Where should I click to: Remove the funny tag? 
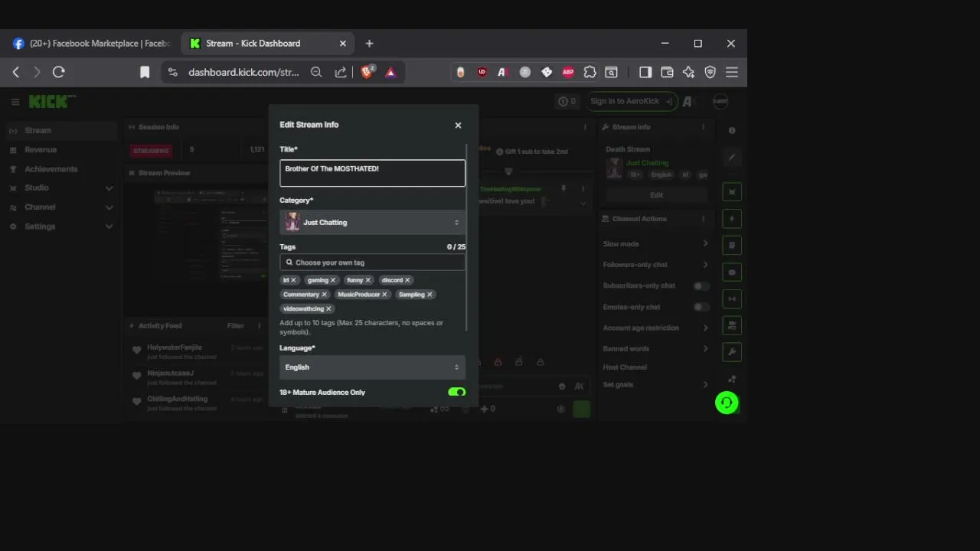[x=367, y=280]
